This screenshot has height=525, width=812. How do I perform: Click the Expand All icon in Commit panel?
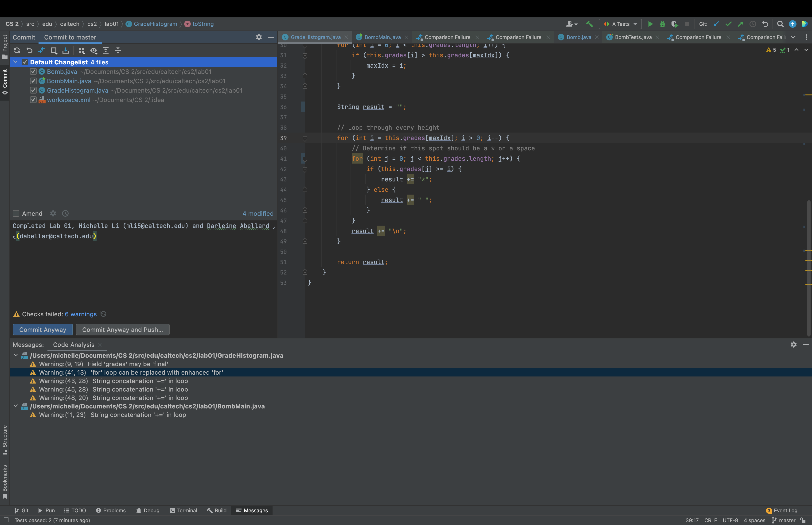point(106,51)
